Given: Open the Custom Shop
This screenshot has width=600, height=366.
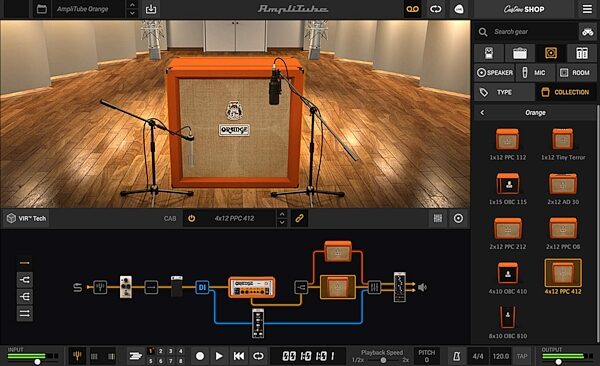Looking at the screenshot, I should 524,9.
